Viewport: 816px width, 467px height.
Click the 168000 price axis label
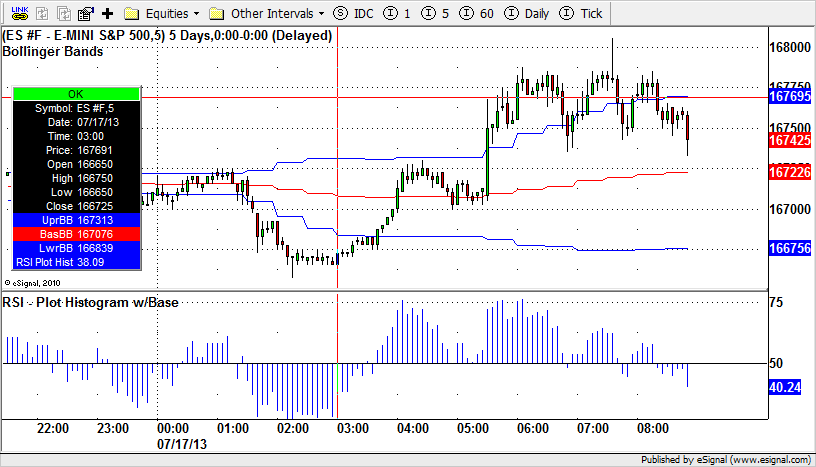click(x=790, y=47)
